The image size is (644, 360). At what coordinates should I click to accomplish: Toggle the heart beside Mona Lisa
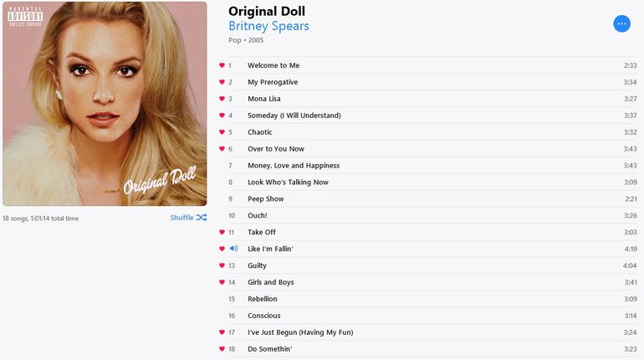pos(222,99)
